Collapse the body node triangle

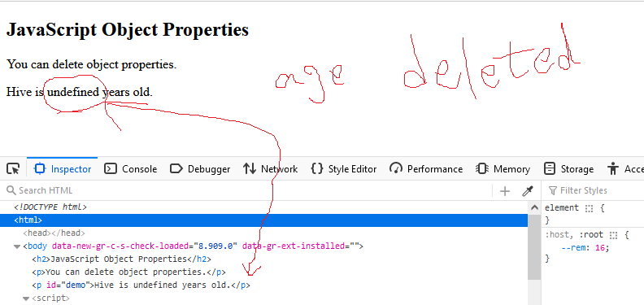pyautogui.click(x=17, y=246)
